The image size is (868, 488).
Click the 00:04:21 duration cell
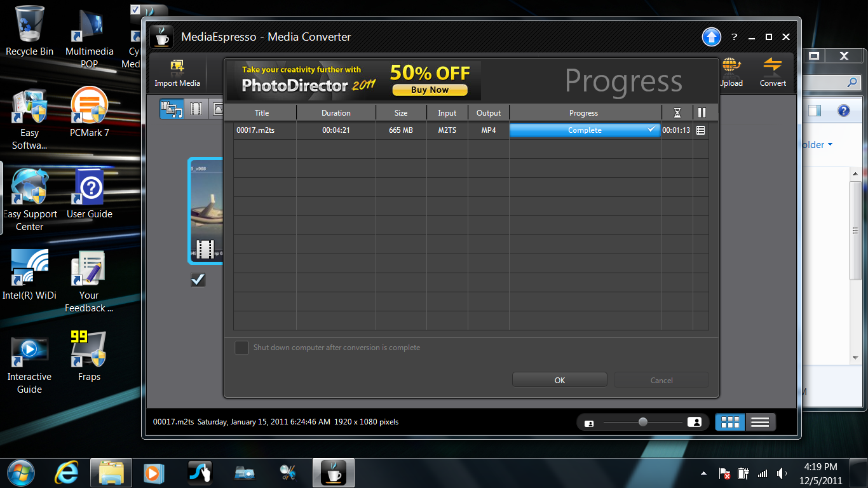336,130
